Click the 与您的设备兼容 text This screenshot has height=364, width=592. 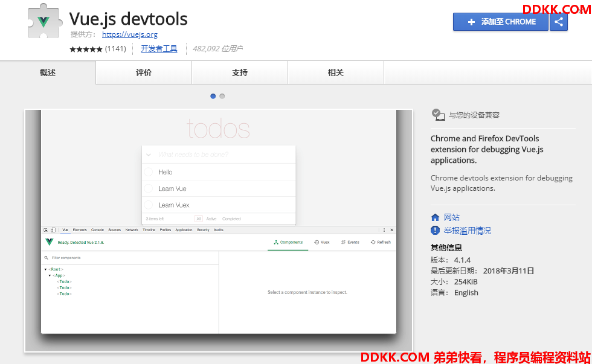click(x=474, y=115)
